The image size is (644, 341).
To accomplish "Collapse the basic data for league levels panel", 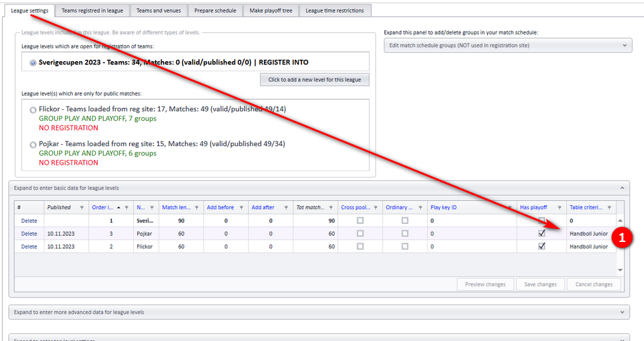I will coord(622,188).
